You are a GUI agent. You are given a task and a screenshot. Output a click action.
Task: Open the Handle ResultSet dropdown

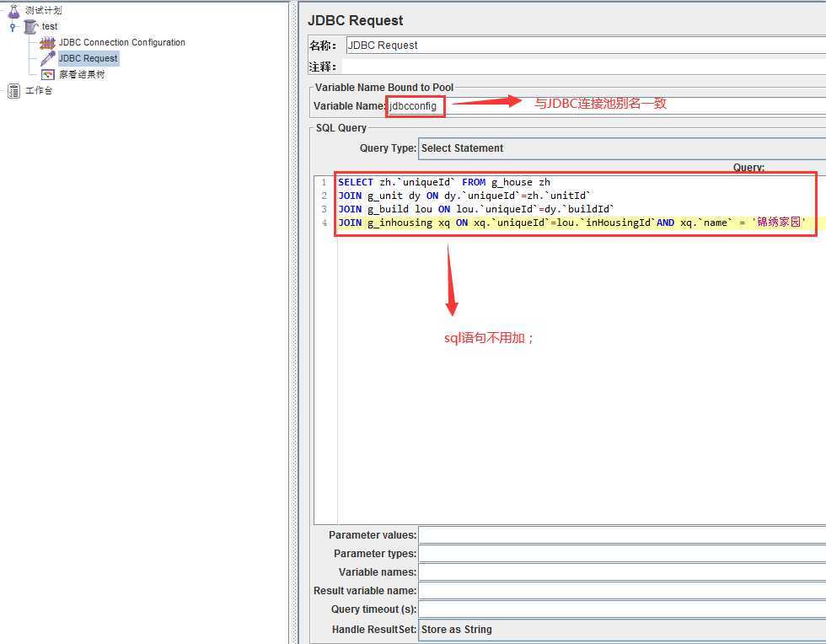tap(622, 630)
